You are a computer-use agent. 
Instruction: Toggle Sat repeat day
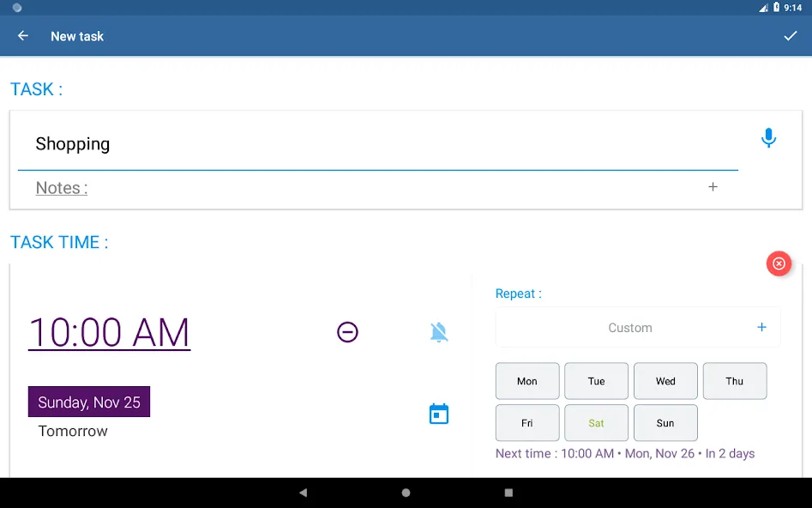[x=596, y=423]
